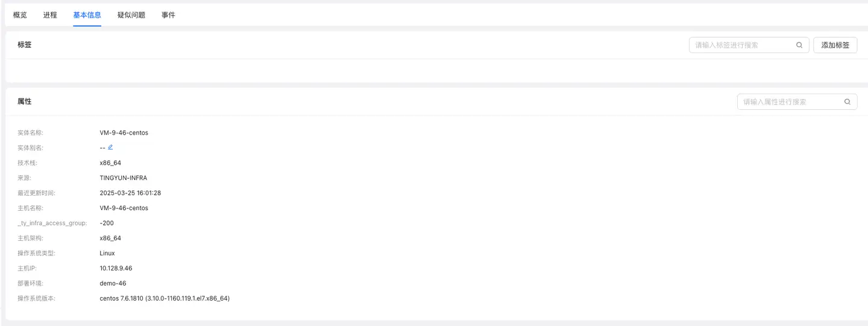Switch to the 进程 tab
The width and height of the screenshot is (868, 326).
click(50, 15)
